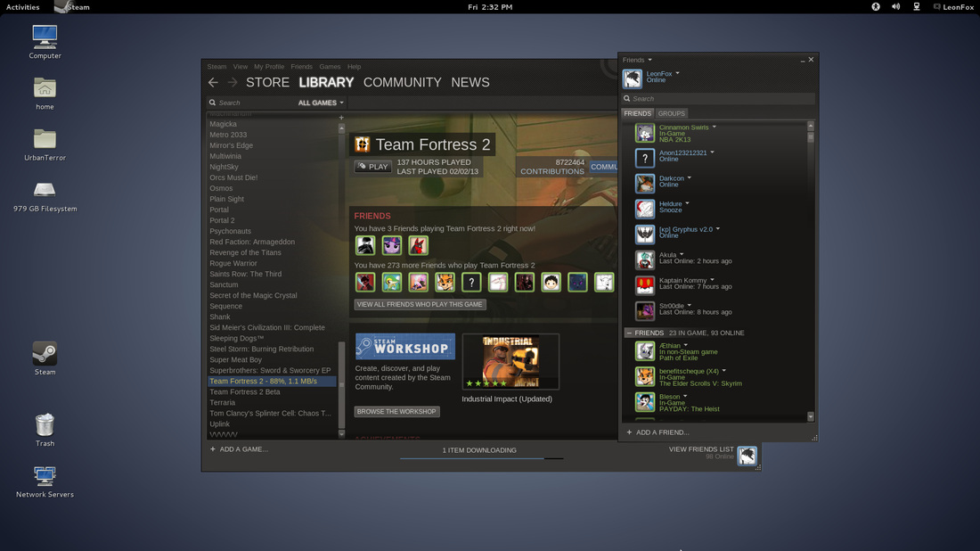Image resolution: width=980 pixels, height=551 pixels.
Task: Click friends list scrollbar down arrow
Action: coord(811,416)
